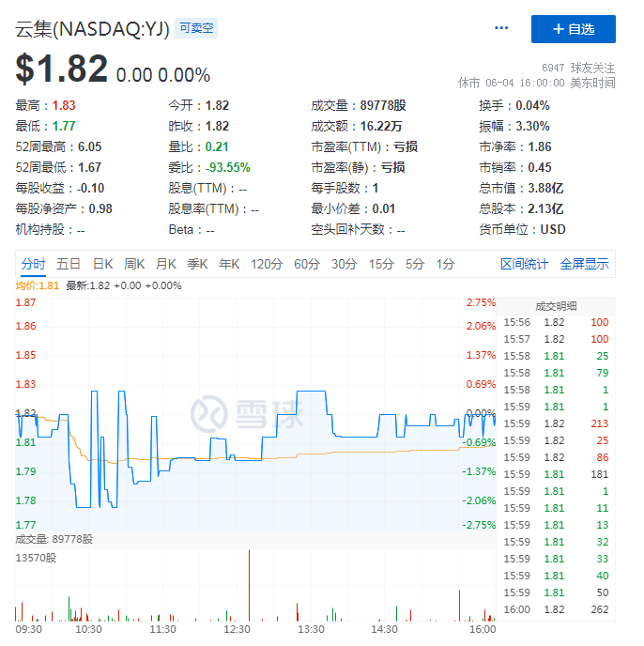Click the 13570股 volume axis label
Screen dimensions: 644x646
point(36,558)
